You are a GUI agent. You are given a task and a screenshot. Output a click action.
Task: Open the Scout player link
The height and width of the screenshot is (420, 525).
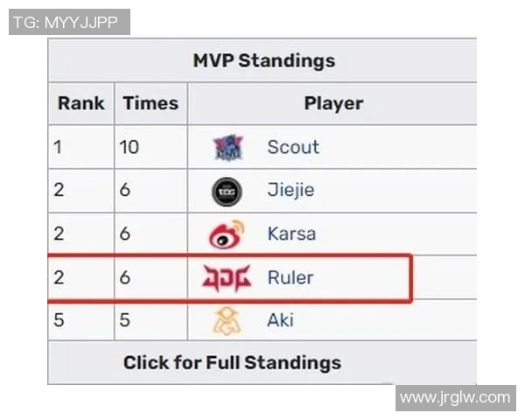(293, 147)
